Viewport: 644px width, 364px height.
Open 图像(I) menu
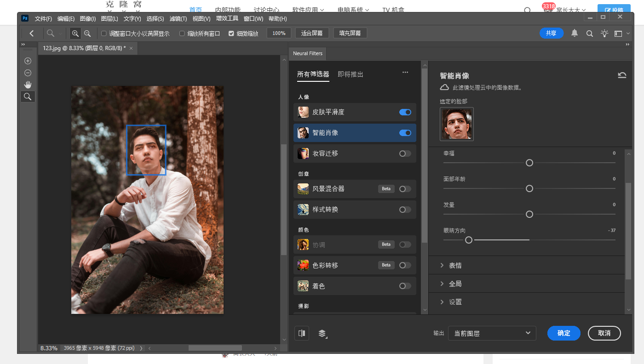[87, 19]
